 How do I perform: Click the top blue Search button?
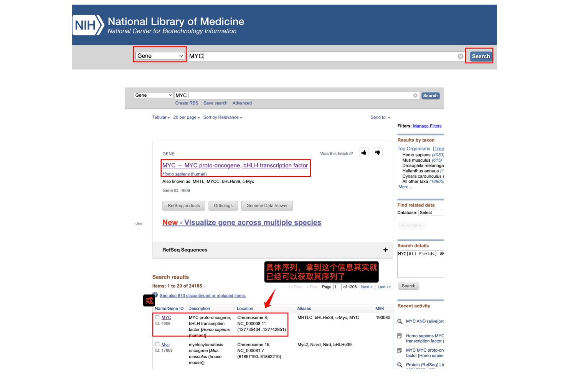(481, 56)
